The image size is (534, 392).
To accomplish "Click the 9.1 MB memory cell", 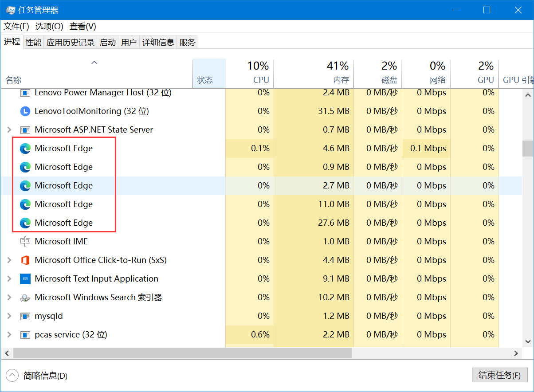I will 314,279.
